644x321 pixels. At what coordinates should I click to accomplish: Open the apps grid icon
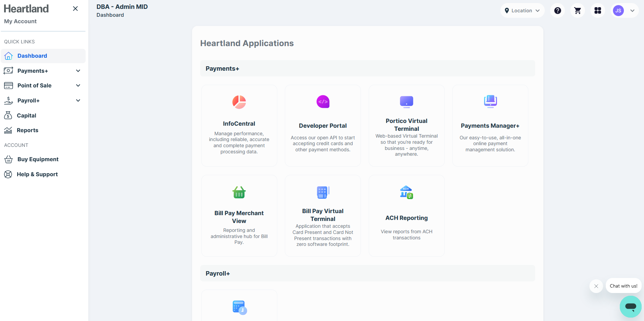pyautogui.click(x=598, y=11)
